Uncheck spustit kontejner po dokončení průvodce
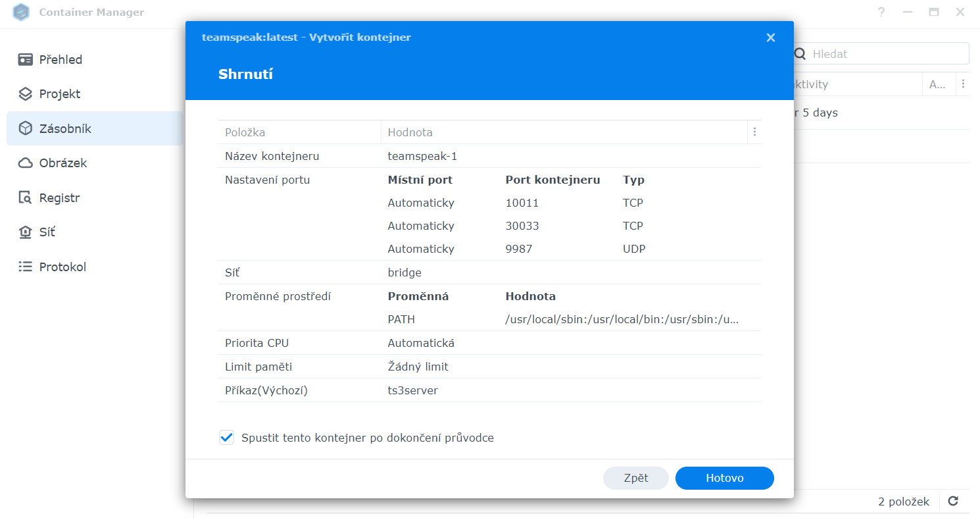This screenshot has height=518, width=980. coord(226,437)
